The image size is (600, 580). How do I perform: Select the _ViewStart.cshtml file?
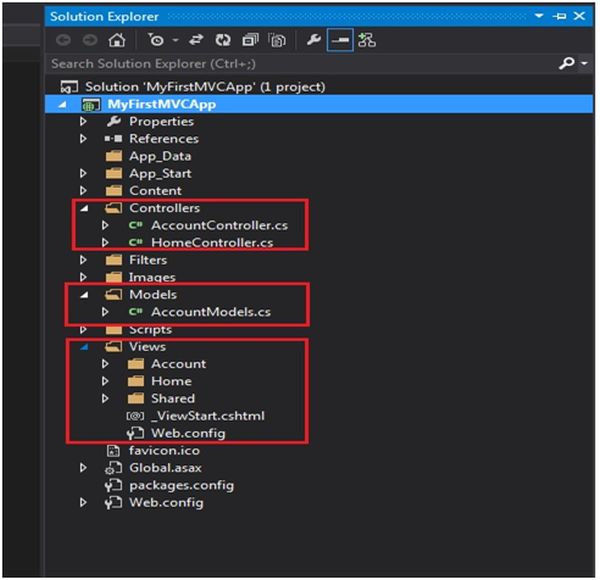[x=207, y=416]
